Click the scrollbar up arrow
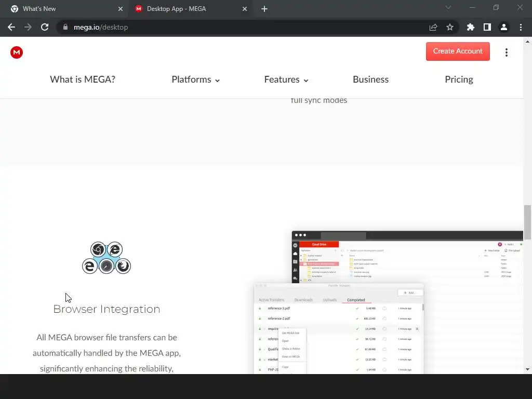532x399 pixels. [x=527, y=42]
